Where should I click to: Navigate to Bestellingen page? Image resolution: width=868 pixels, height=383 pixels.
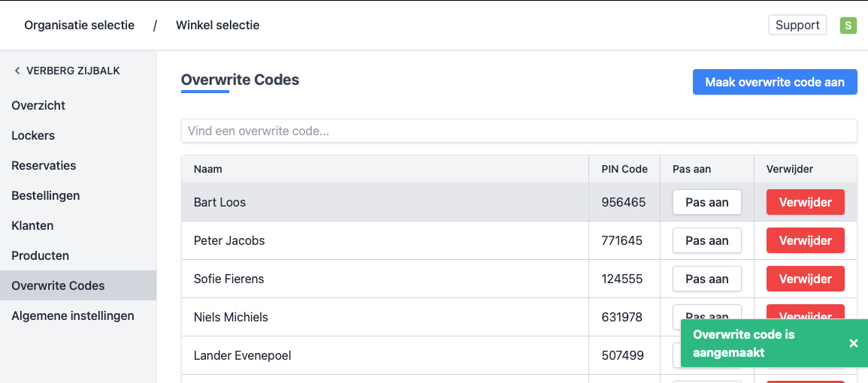(45, 195)
